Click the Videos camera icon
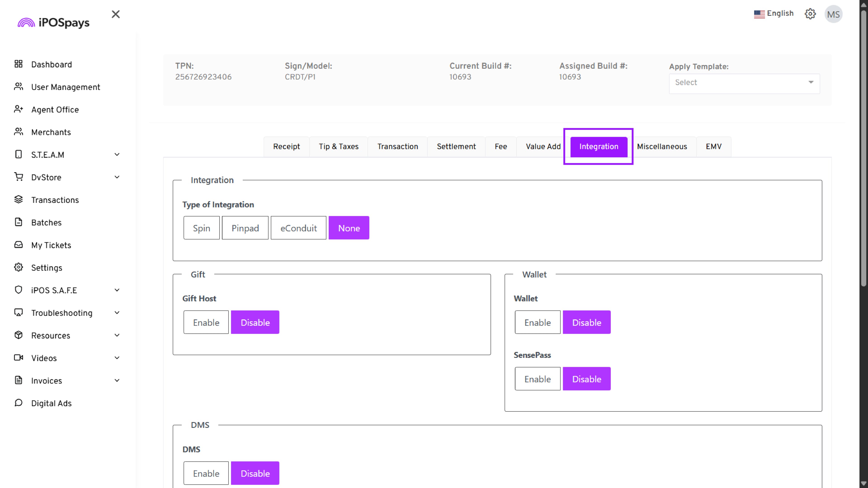868x488 pixels. point(19,358)
